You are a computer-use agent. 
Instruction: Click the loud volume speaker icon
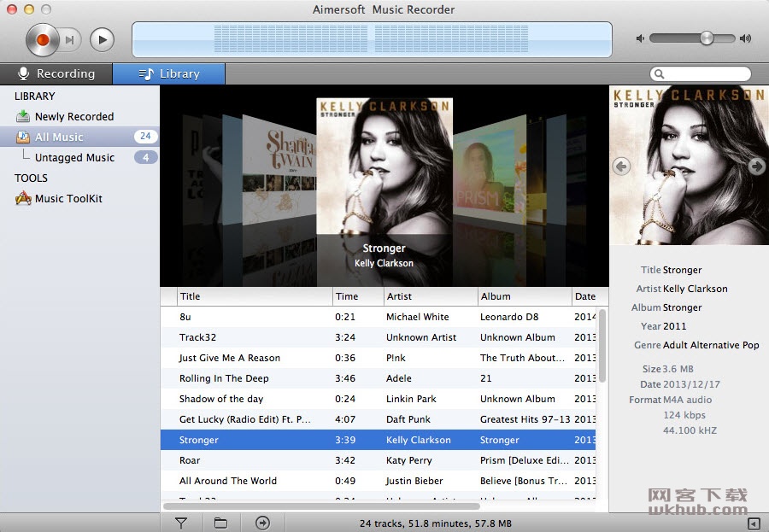click(x=745, y=38)
